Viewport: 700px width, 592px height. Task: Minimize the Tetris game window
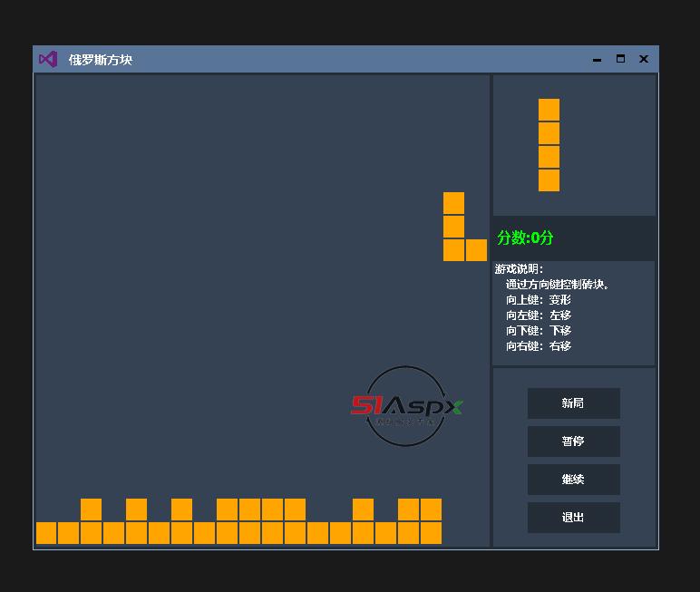click(597, 59)
